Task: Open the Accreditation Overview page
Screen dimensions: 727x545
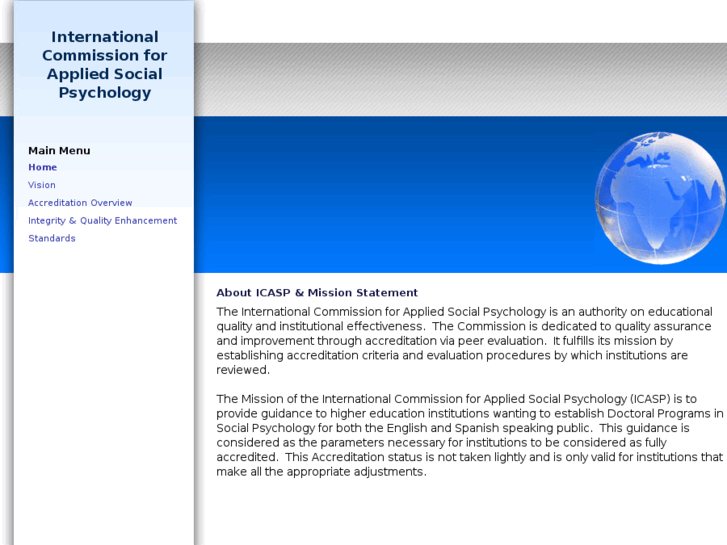Action: pyautogui.click(x=80, y=203)
